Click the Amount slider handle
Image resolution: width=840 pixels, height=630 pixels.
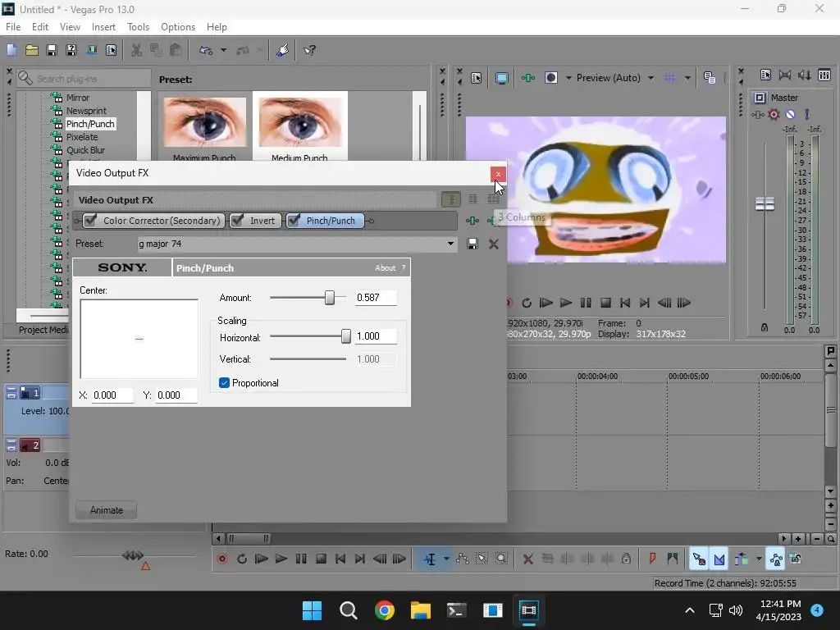(x=330, y=297)
